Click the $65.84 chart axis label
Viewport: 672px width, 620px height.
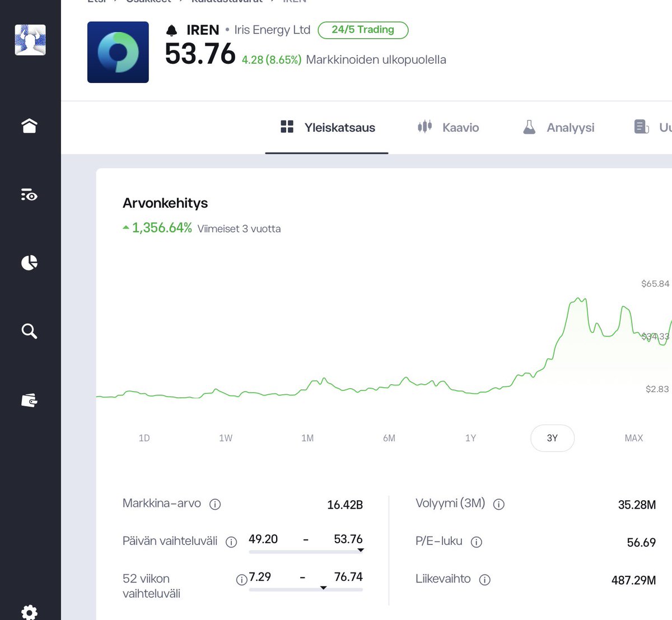pos(655,283)
